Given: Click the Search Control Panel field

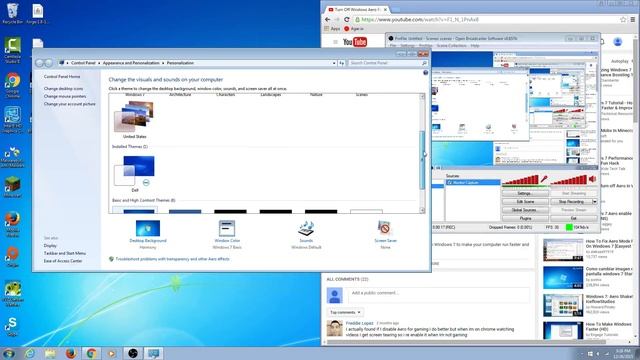Looking at the screenshot, I should pos(386,63).
